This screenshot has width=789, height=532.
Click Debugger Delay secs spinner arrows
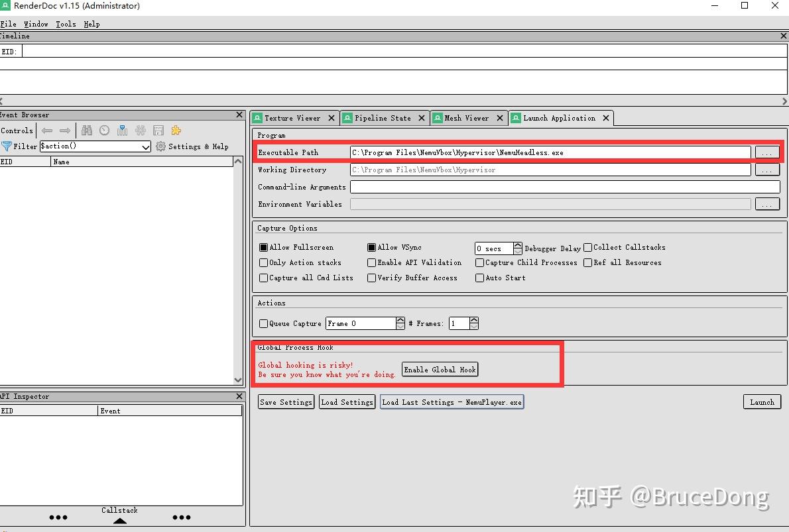pos(517,248)
